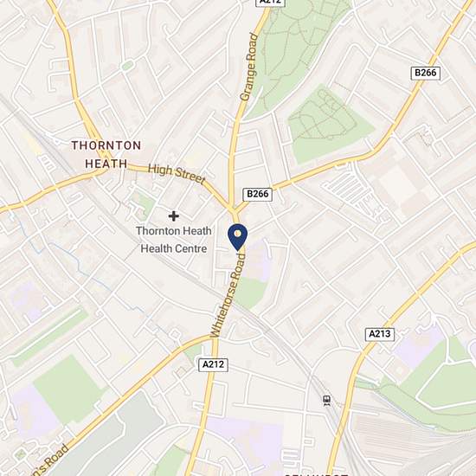Click the hospital cross icon
This screenshot has height=476, width=476.
(x=174, y=215)
